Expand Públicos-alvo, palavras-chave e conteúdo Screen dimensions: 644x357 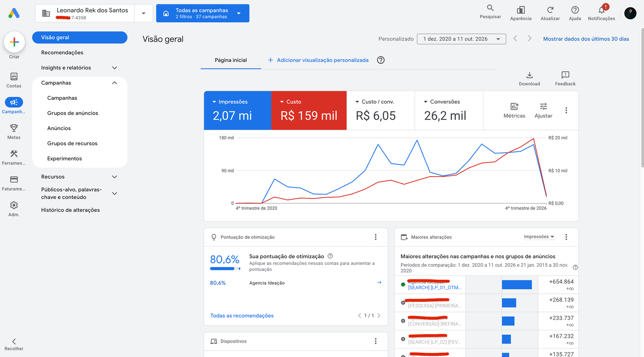pyautogui.click(x=115, y=193)
